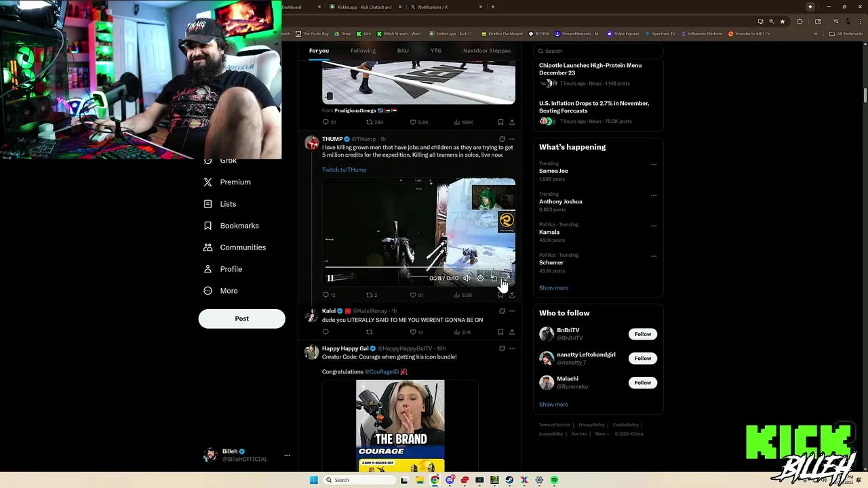868x488 pixels.
Task: Switch to the Nextdoor Steppas tab
Action: (x=487, y=51)
